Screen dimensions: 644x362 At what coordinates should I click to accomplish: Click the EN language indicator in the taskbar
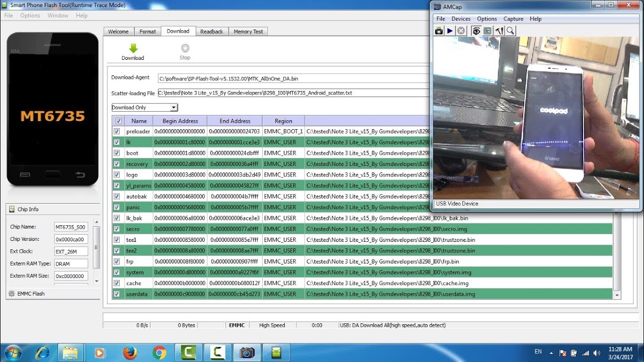(538, 352)
